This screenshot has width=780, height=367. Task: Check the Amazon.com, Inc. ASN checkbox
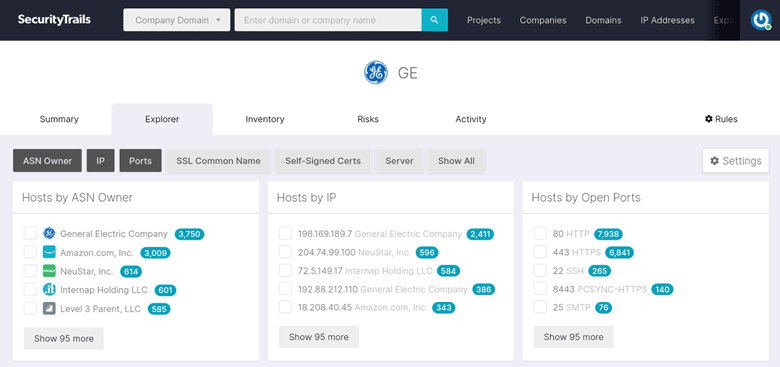30,253
